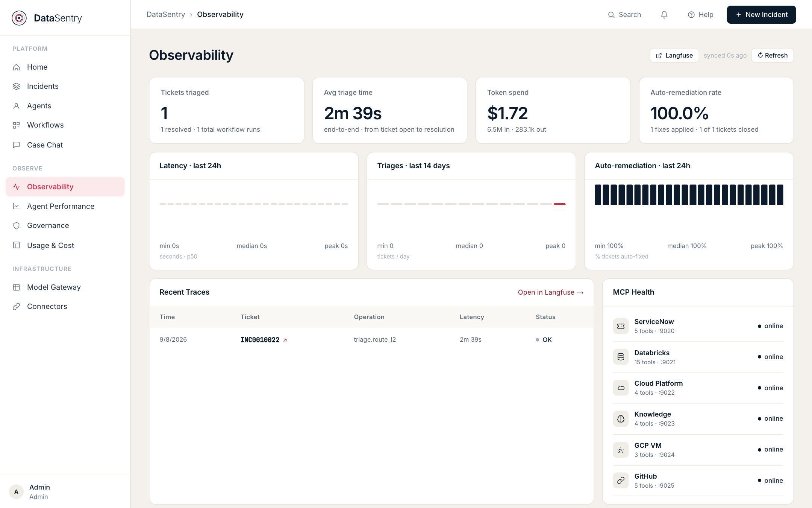812x508 pixels.
Task: Click the Token spend $1.72 value
Action: pyautogui.click(x=507, y=113)
